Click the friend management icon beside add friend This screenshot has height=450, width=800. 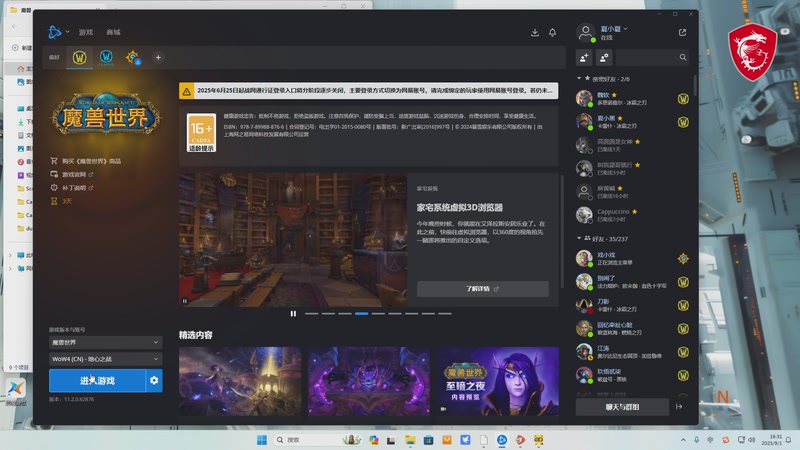[604, 58]
